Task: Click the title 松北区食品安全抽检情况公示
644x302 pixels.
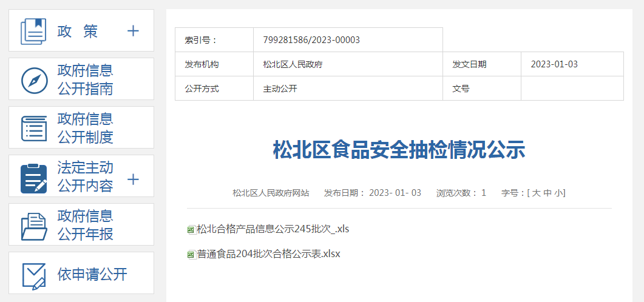Action: 399,150
